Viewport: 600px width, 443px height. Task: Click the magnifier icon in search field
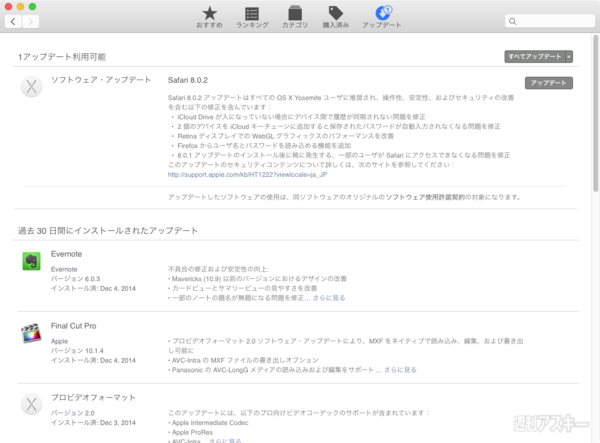(513, 21)
